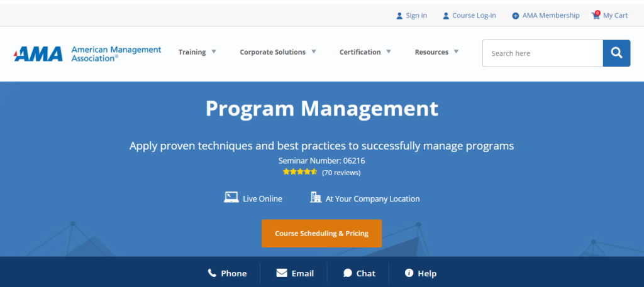Click the American Management Association text
The width and height of the screenshot is (644, 287).
click(x=116, y=54)
